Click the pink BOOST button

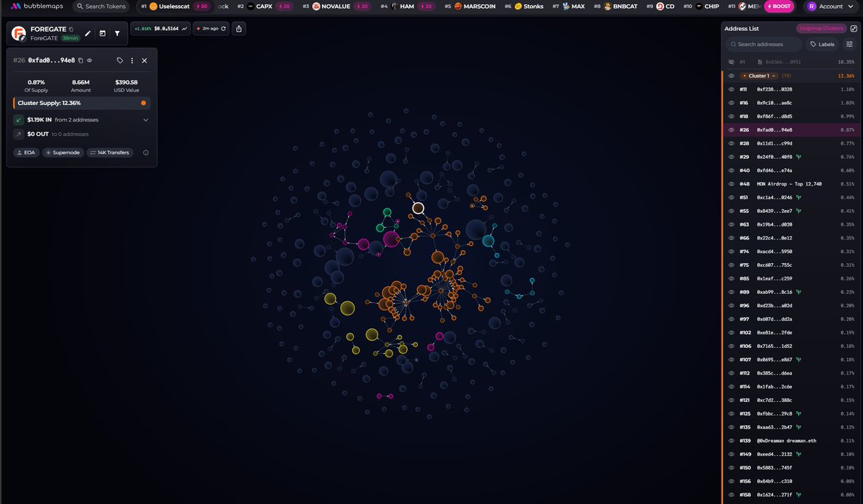(780, 6)
